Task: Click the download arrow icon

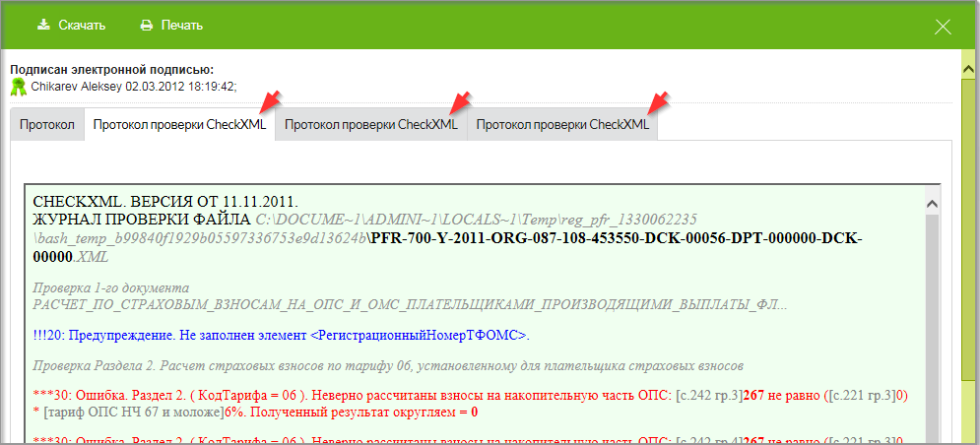Action: pos(43,25)
